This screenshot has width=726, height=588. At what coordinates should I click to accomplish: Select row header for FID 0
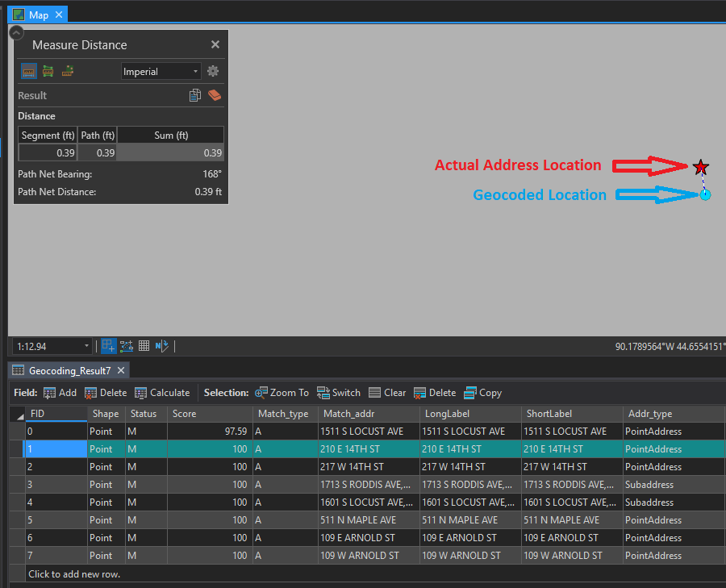(x=17, y=432)
